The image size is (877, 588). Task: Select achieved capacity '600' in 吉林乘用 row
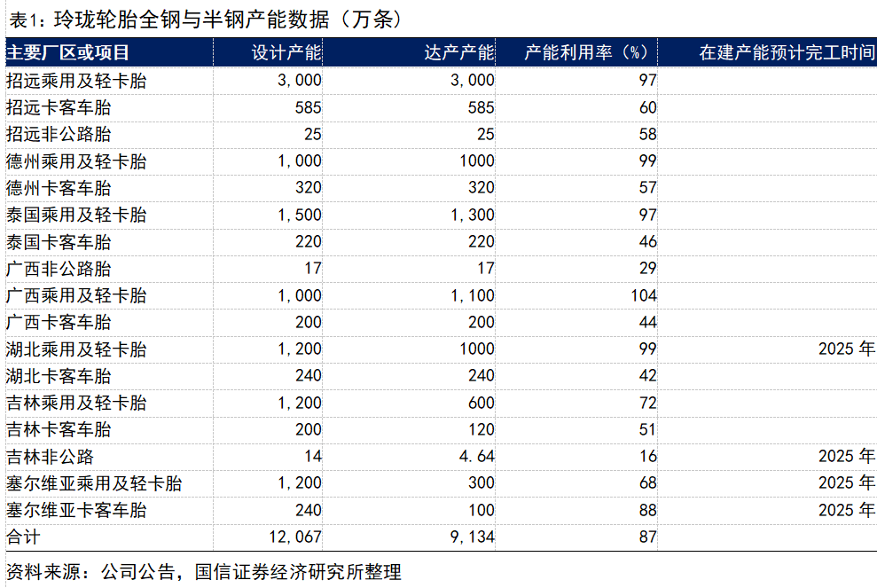tap(481, 403)
